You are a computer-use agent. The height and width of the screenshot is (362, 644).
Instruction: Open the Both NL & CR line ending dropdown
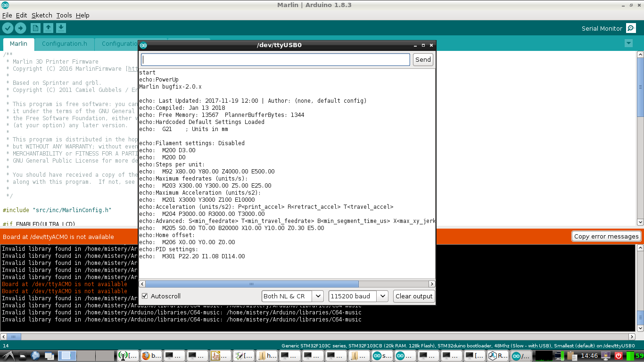click(292, 296)
